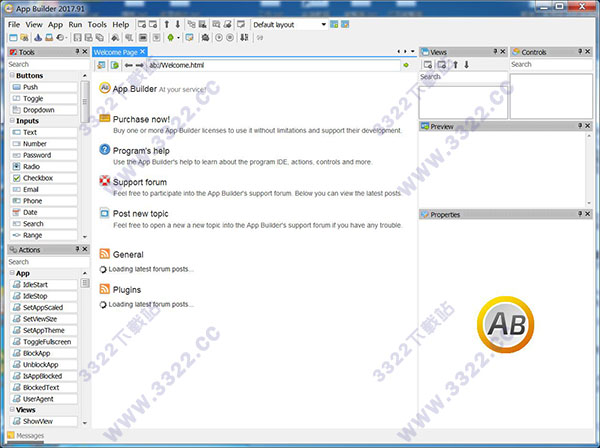Click the Controls panel Search field
Viewport: 600px width, 448px height.
pyautogui.click(x=551, y=64)
